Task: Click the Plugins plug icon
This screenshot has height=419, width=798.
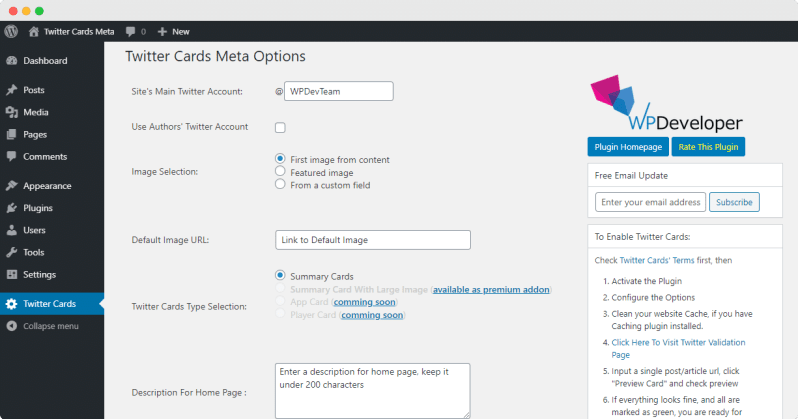Action: pos(11,208)
